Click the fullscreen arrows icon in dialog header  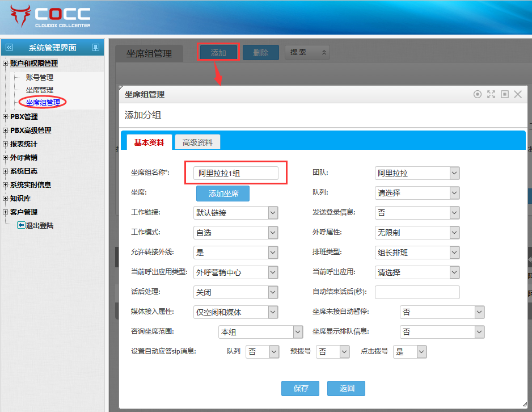491,94
